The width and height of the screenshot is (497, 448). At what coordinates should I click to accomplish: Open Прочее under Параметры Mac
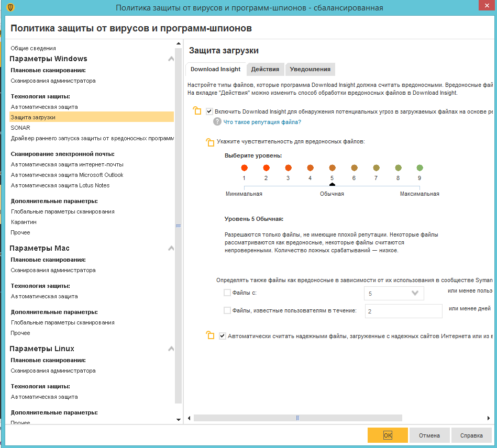20,333
